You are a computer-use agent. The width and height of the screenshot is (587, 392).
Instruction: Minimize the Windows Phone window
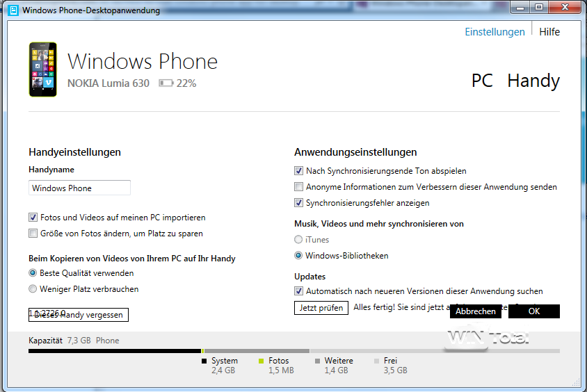pos(520,7)
